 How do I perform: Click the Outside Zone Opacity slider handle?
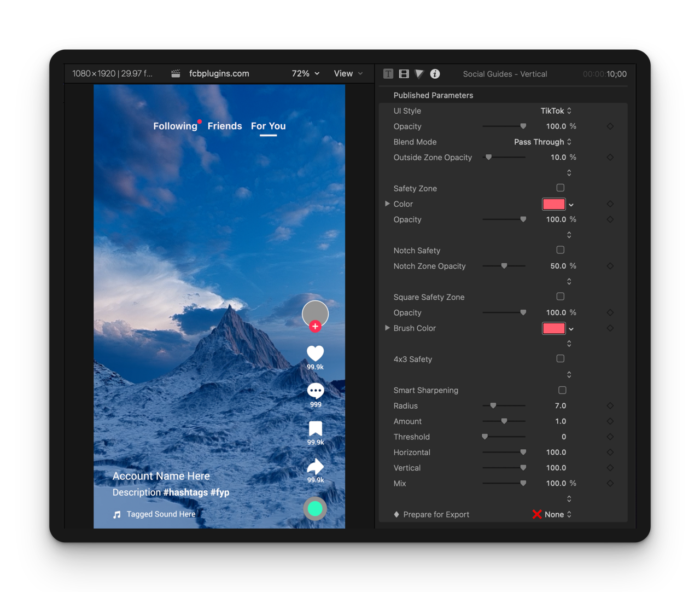coord(488,158)
